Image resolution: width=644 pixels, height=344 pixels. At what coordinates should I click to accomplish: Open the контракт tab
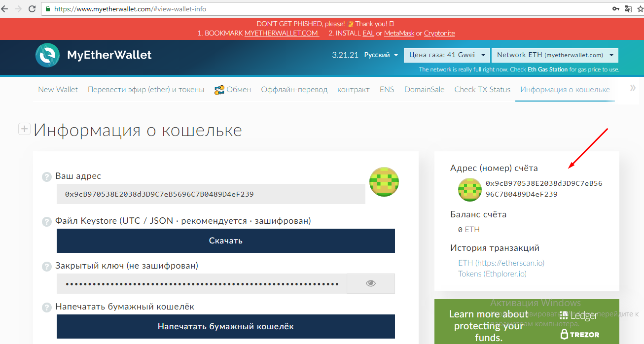(354, 90)
